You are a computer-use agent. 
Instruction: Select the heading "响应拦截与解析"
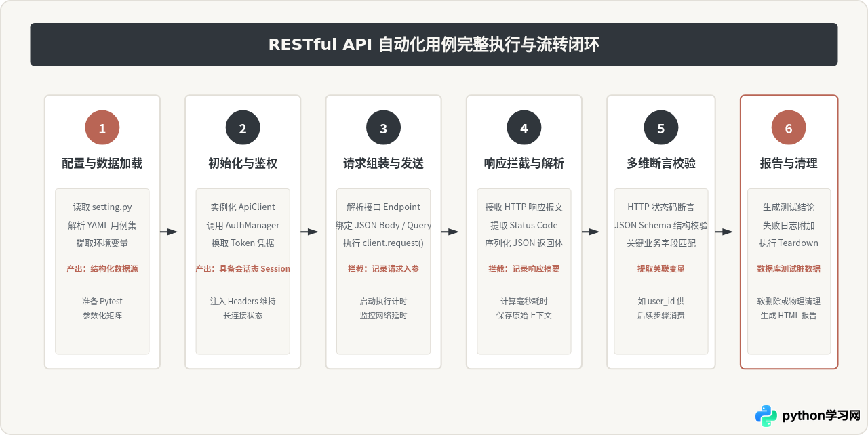[x=524, y=163]
